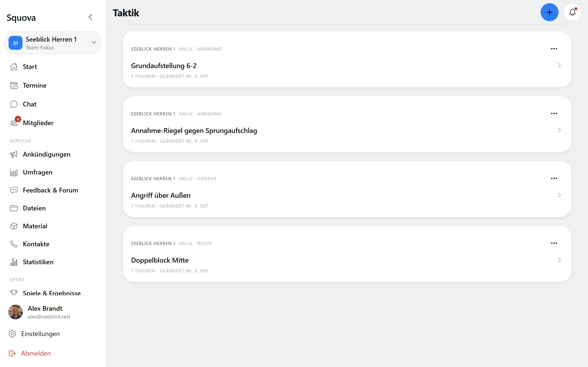Image resolution: width=588 pixels, height=367 pixels.
Task: Click the Chat bubble icon
Action: click(x=14, y=104)
